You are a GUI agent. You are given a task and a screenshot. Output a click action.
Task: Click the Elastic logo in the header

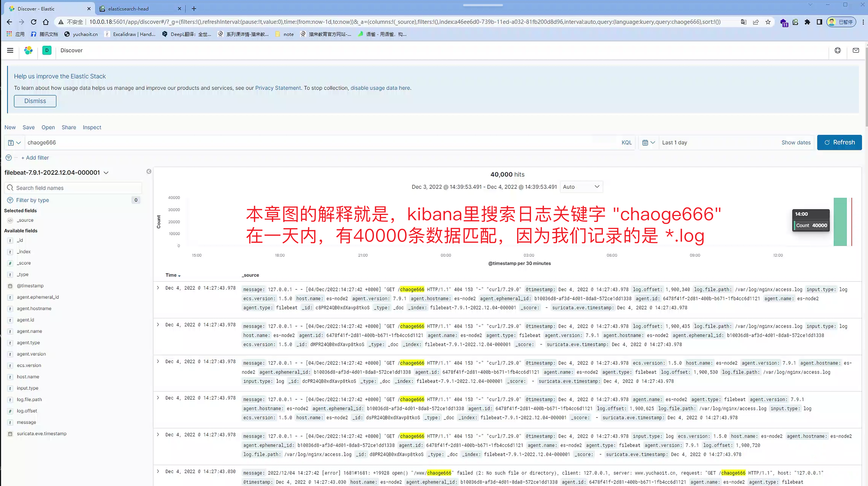(28, 50)
